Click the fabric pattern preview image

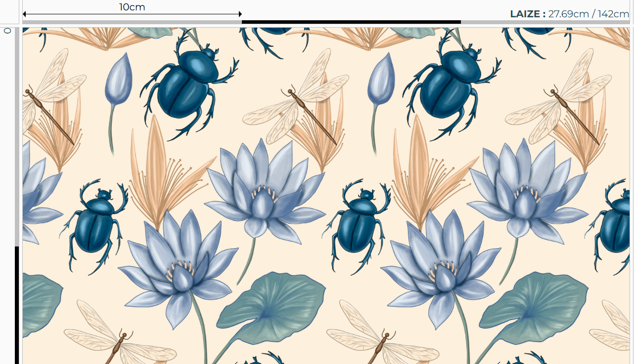click(x=326, y=196)
